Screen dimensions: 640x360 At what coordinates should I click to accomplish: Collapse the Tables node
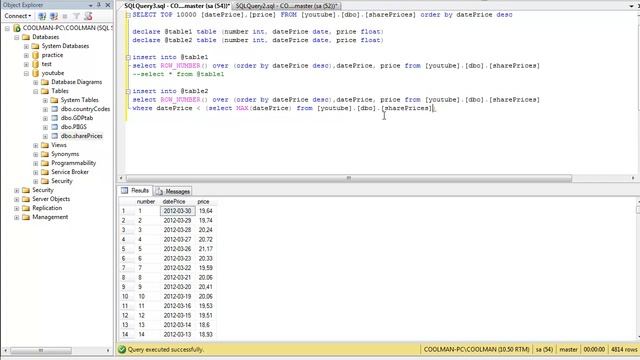point(36,91)
